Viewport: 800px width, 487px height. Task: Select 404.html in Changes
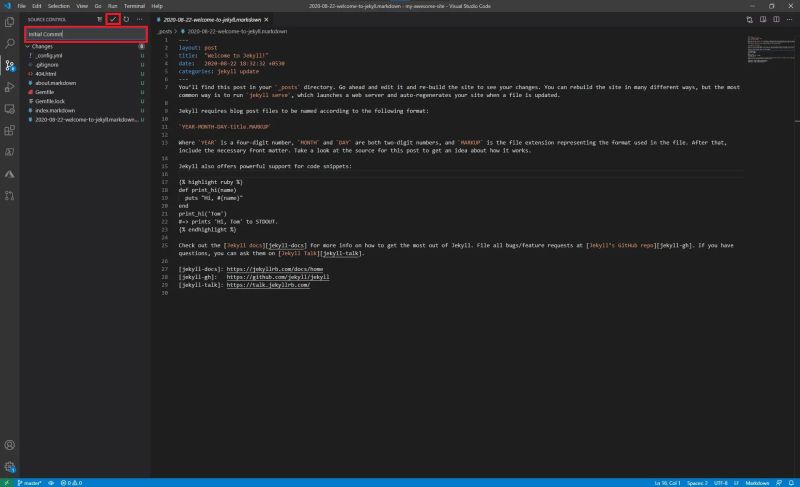[86, 74]
